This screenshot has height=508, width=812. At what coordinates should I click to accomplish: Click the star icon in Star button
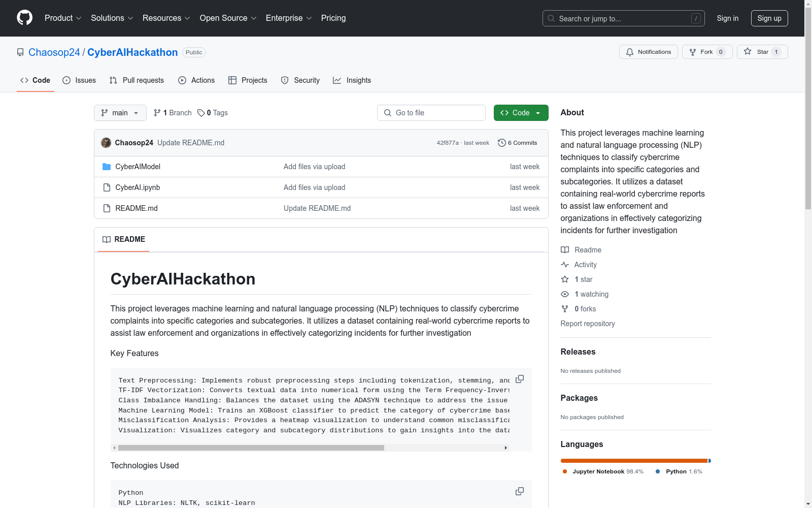click(x=748, y=51)
